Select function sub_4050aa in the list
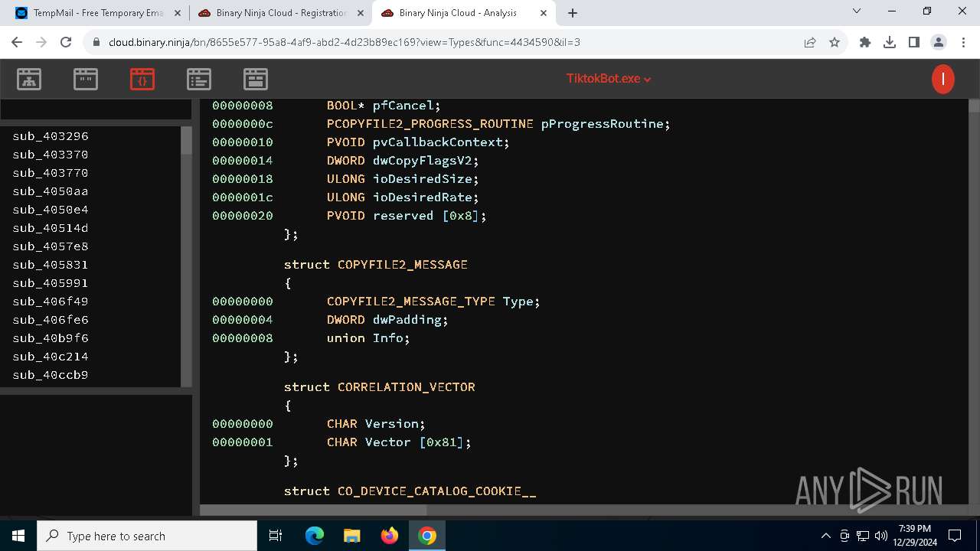This screenshot has height=551, width=980. coord(51,191)
